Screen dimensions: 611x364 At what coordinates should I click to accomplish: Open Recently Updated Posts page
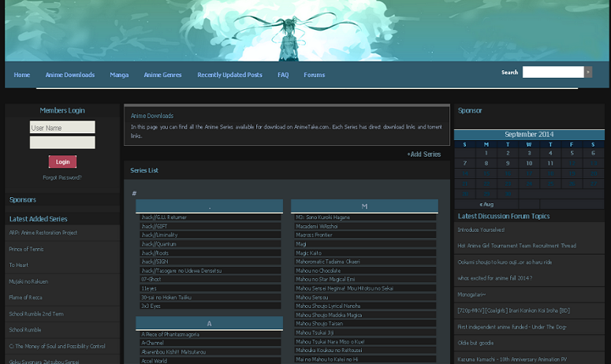tap(229, 75)
